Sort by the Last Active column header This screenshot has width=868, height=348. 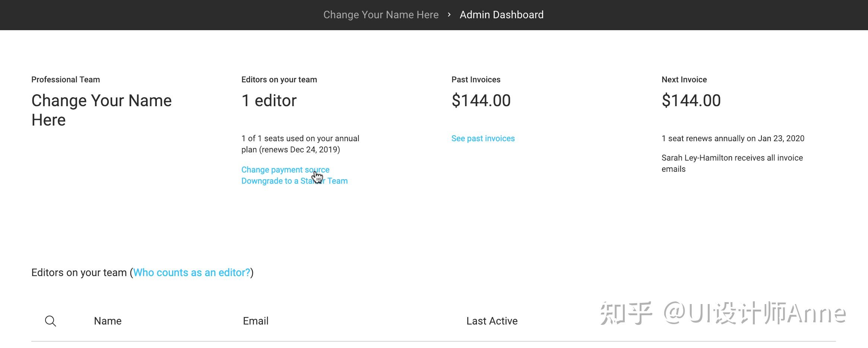click(x=492, y=321)
